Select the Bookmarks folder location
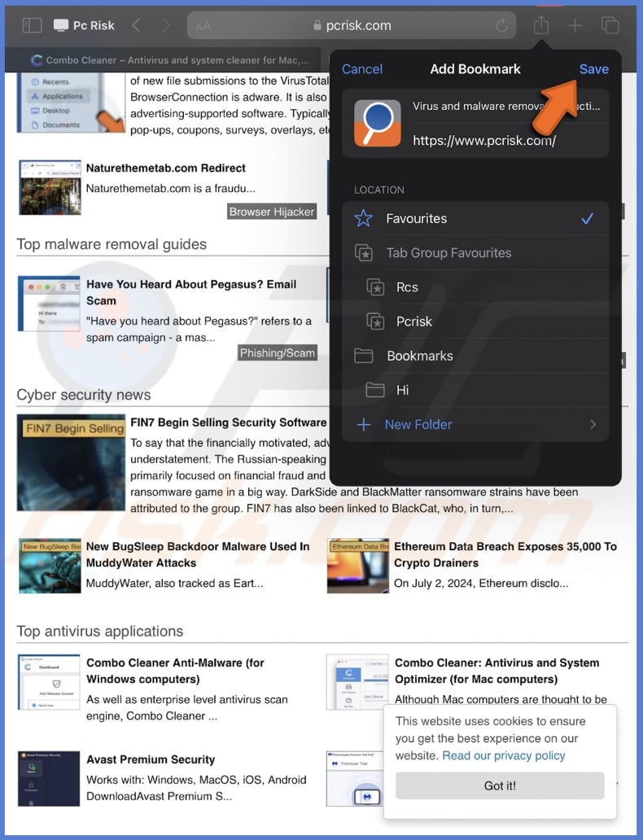The width and height of the screenshot is (643, 840). [475, 356]
